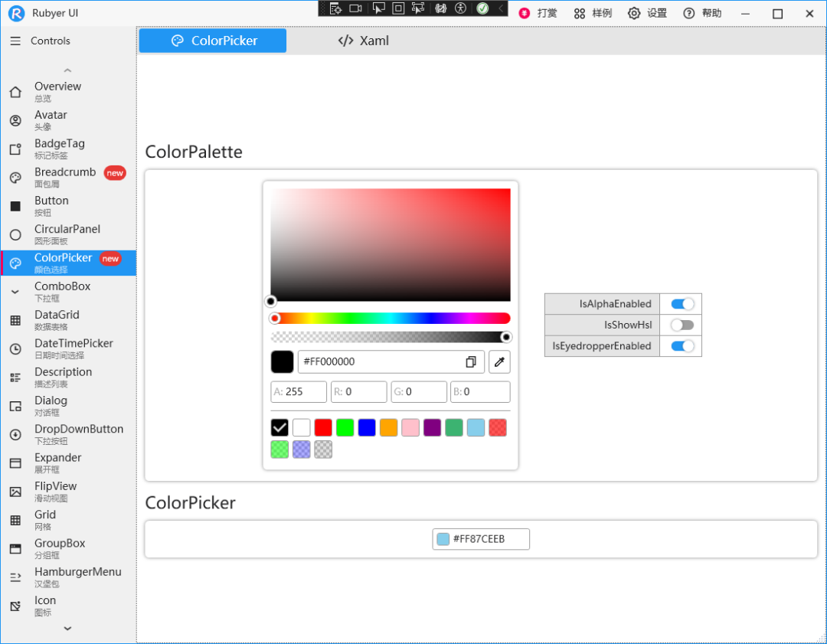Click the Rubyer UI logo
827x644 pixels.
click(17, 13)
